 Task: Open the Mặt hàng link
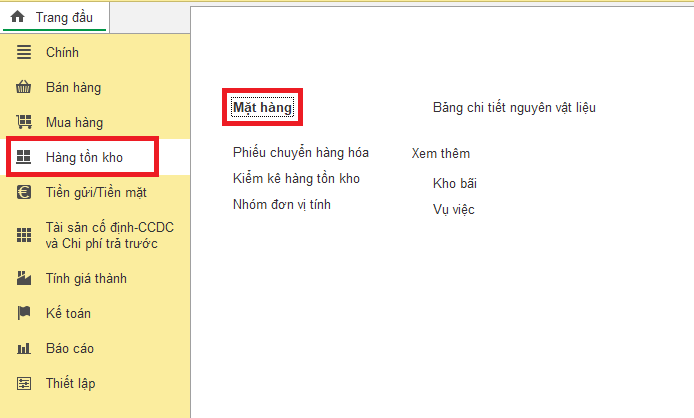262,108
